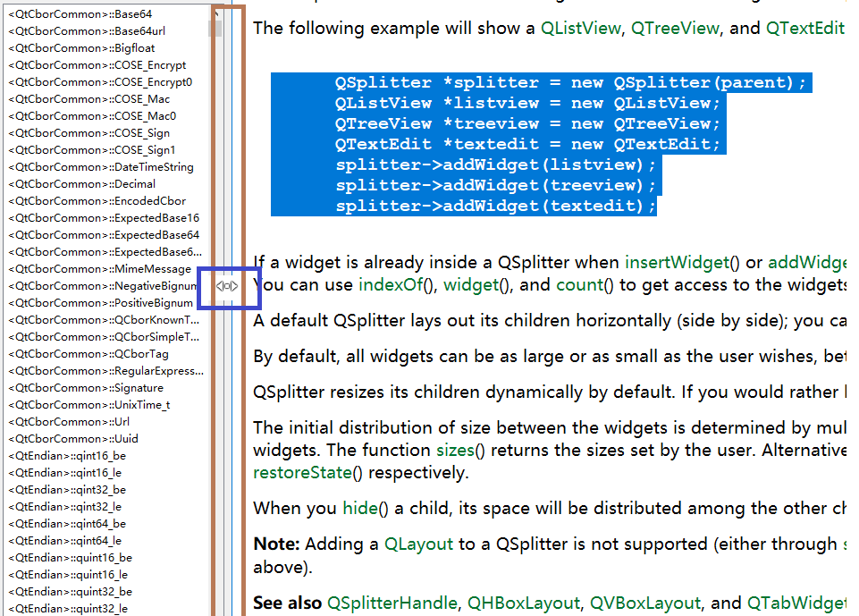This screenshot has height=616, width=859.
Task: Select <QtCborCommon>::COSE_Sign entry
Action: (x=89, y=133)
